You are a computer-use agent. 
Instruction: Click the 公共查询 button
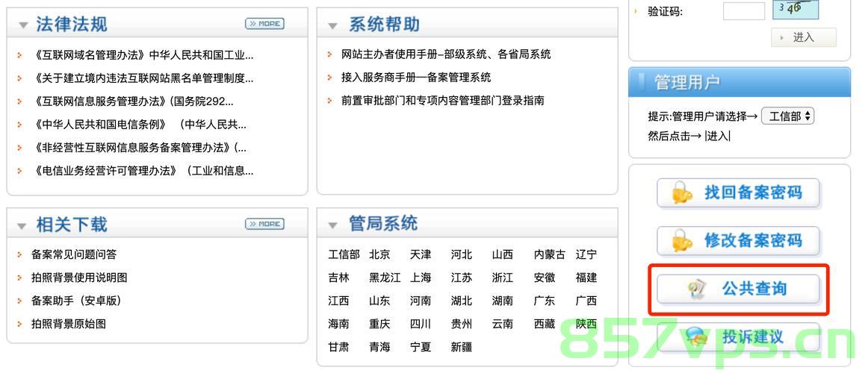(x=738, y=289)
